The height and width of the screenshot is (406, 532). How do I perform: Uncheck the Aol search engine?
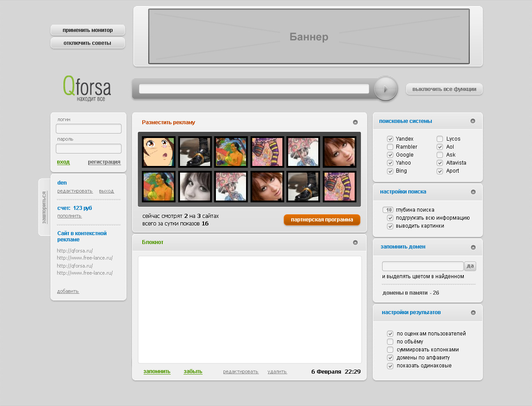pos(440,147)
